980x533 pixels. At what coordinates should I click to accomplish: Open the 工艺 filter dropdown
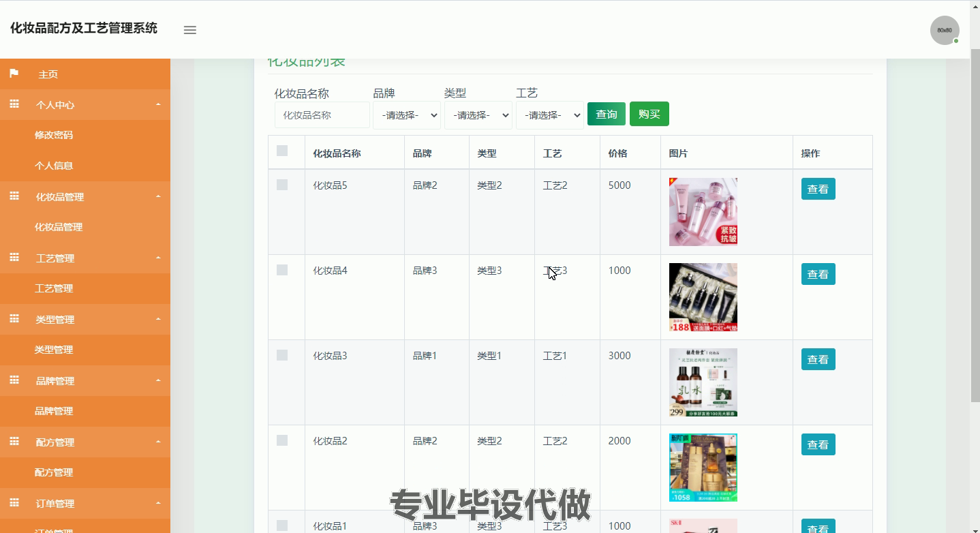coord(550,115)
